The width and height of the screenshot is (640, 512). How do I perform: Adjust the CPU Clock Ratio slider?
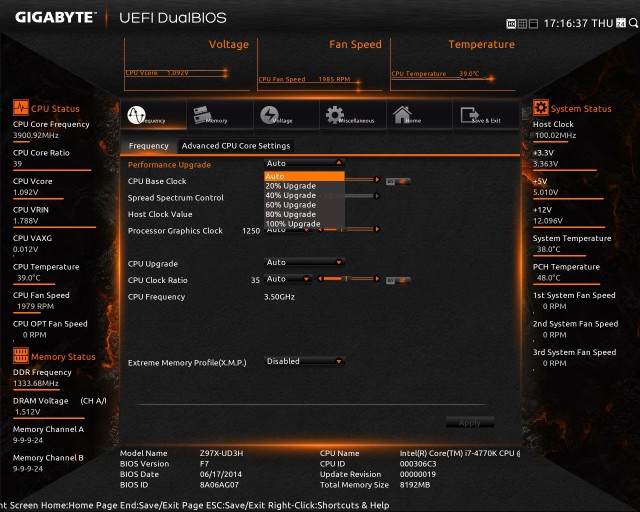348,279
